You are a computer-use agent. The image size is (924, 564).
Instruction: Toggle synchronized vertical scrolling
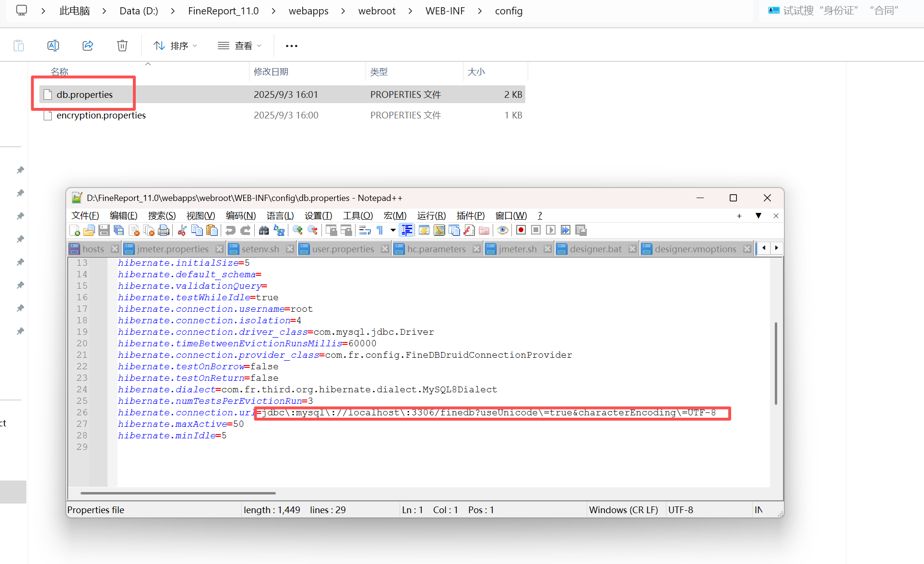point(331,230)
